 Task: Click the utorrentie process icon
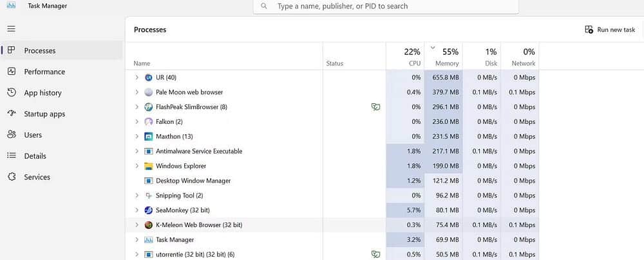[149, 255]
